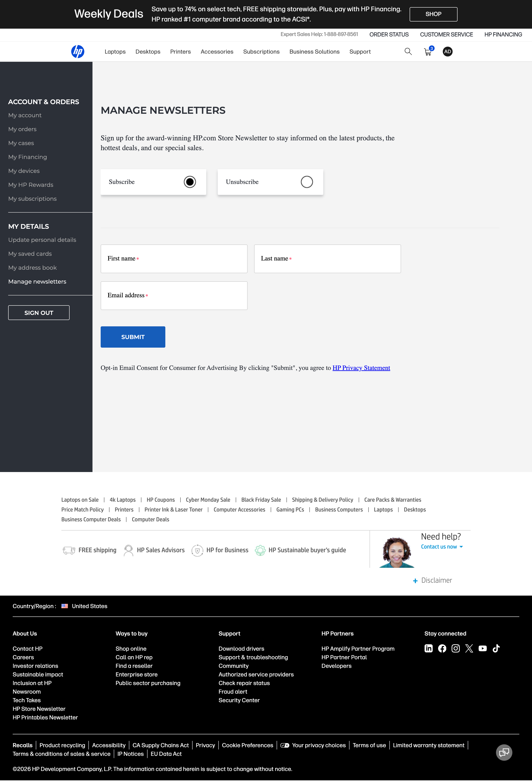Click the Email address input field

pos(174,296)
